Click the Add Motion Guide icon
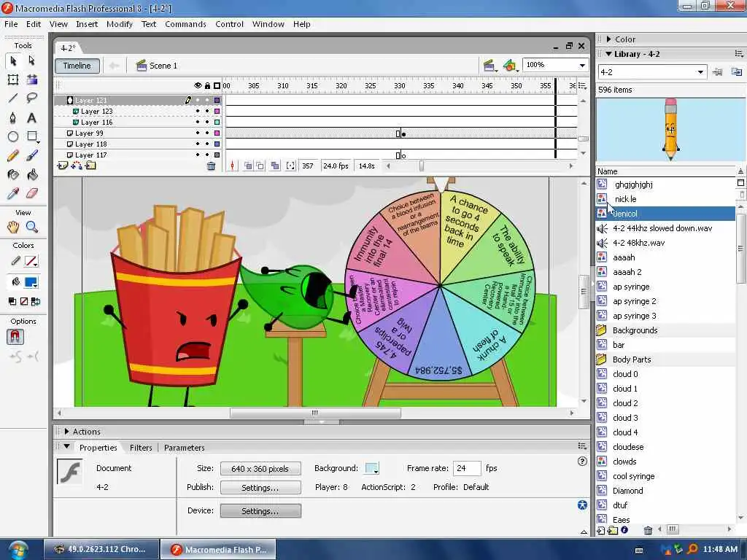 tap(76, 166)
